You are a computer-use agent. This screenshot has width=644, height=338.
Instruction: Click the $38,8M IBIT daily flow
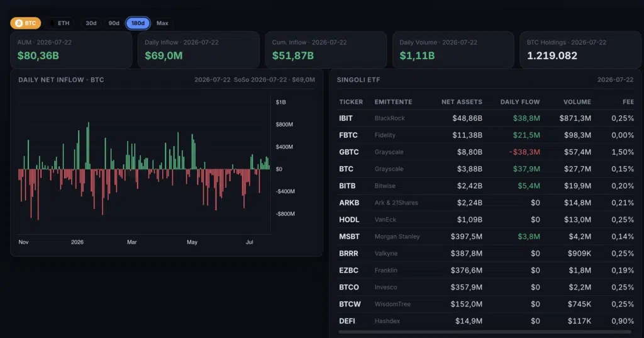tap(526, 118)
